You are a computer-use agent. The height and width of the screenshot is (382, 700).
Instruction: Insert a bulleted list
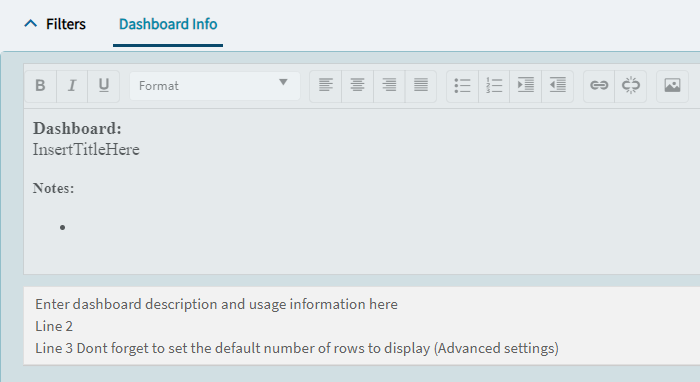pos(462,86)
